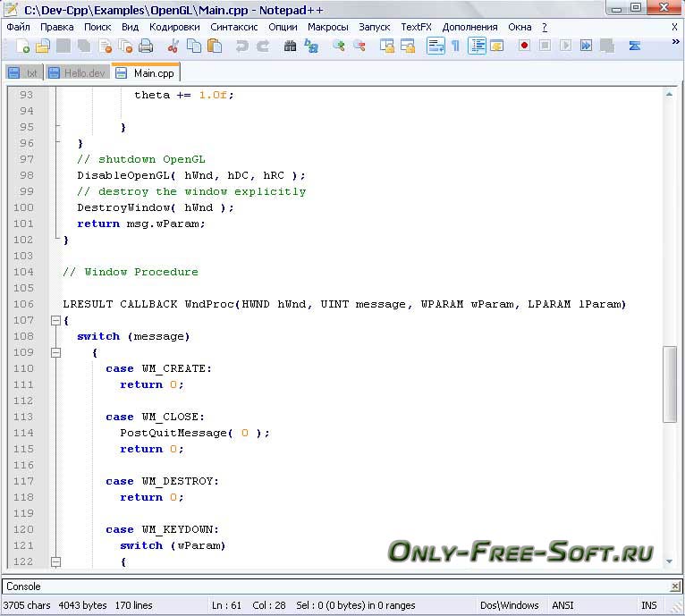This screenshot has height=616, width=685.
Task: Start macro recording with red dot icon
Action: [x=524, y=46]
